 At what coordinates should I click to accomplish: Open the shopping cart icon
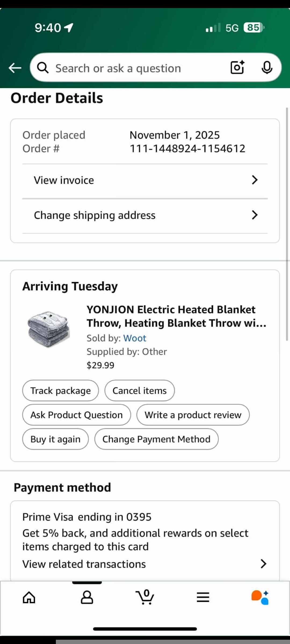pos(145,597)
